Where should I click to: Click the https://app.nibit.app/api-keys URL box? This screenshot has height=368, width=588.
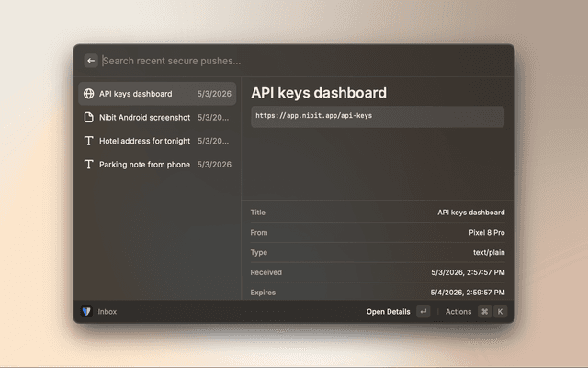378,117
